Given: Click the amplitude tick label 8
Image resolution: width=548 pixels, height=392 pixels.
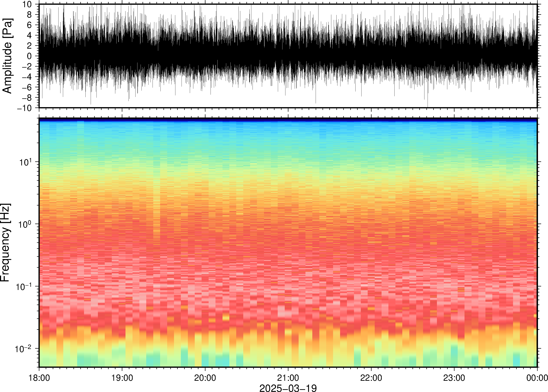Looking at the screenshot, I should click(29, 15).
